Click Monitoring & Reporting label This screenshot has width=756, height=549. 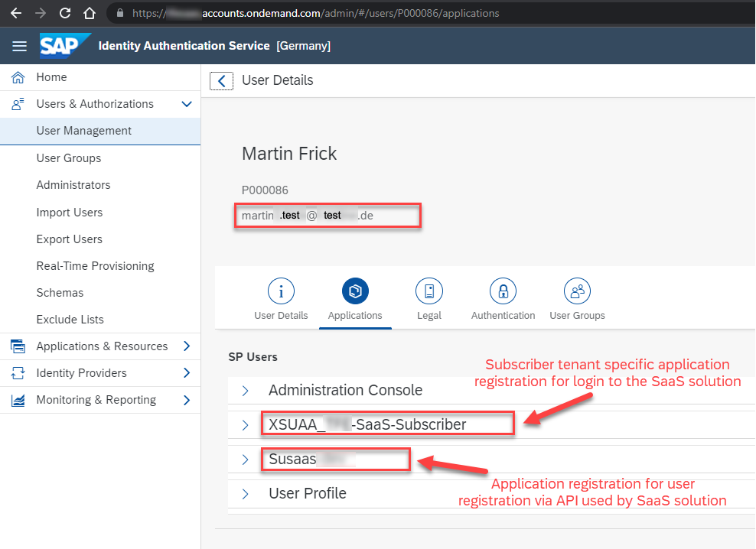96,400
